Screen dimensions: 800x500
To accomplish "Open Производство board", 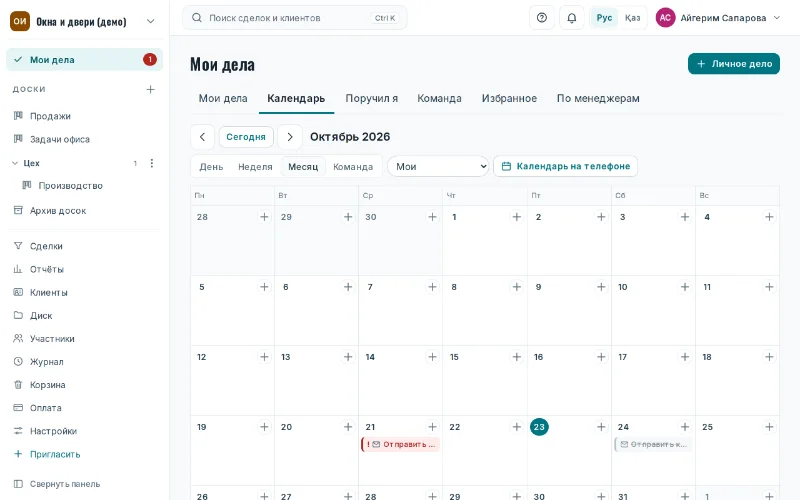I will [x=70, y=186].
